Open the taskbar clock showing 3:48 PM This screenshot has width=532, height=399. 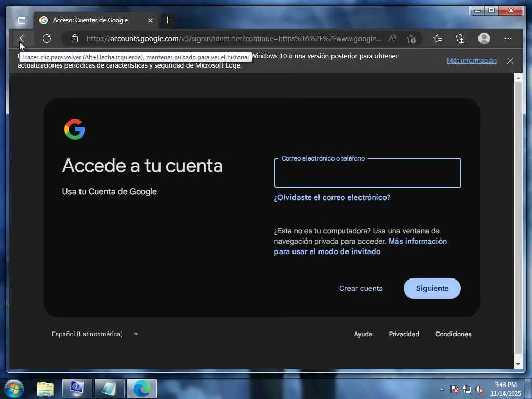506,389
